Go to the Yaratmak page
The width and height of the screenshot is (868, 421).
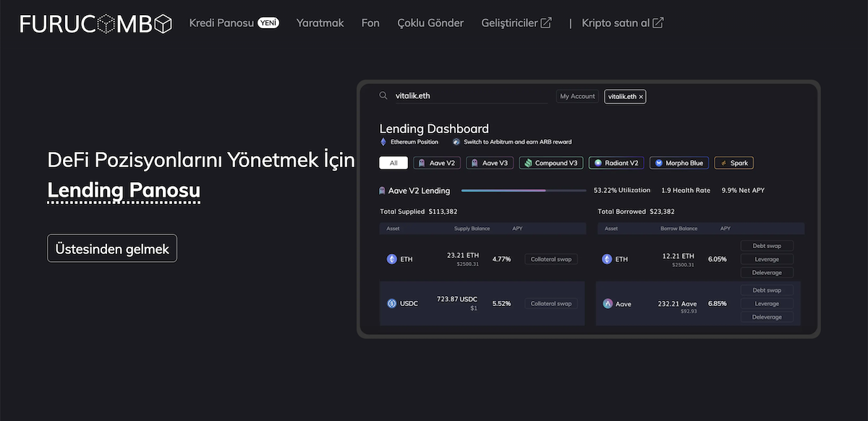320,23
